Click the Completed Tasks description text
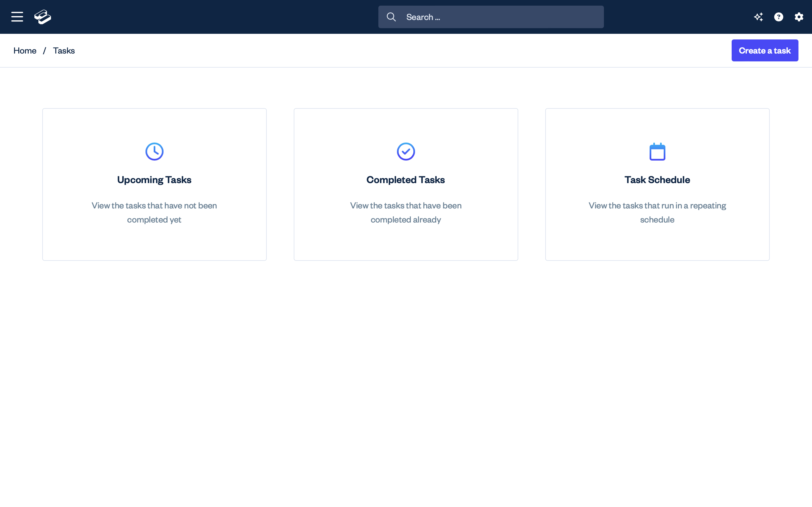Screen dimensions: 812x507 [406, 212]
